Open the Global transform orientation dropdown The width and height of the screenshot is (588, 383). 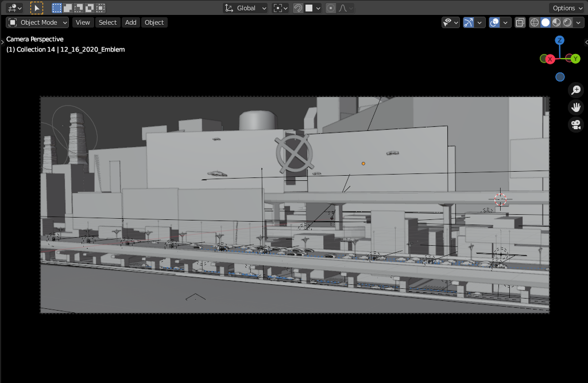[x=246, y=8]
